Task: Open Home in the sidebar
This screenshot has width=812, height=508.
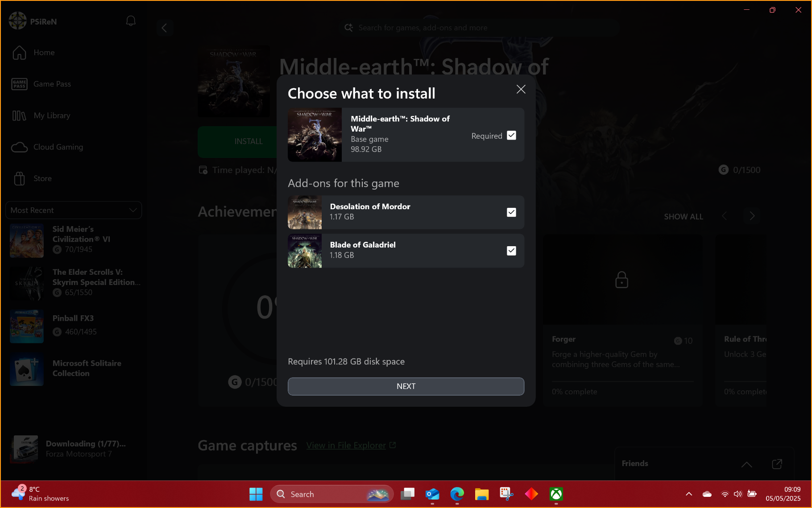Action: 44,53
